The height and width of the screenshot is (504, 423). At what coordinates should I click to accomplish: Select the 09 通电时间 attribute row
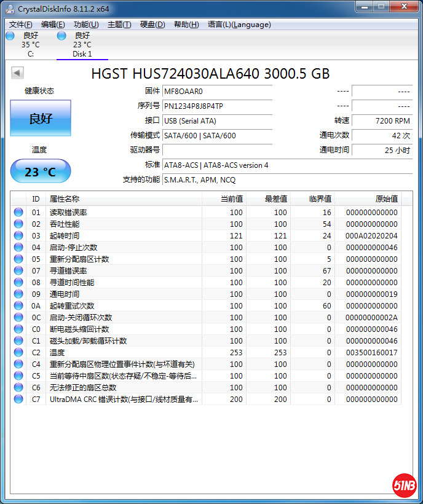tap(123, 294)
